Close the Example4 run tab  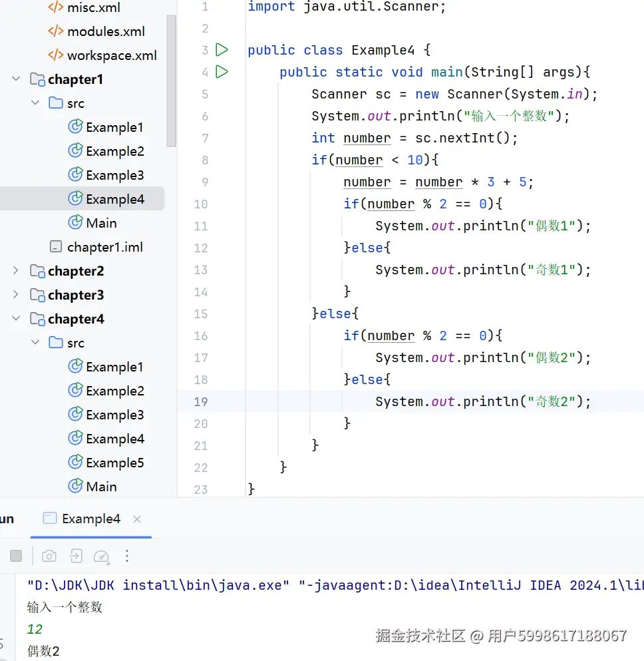tap(137, 519)
